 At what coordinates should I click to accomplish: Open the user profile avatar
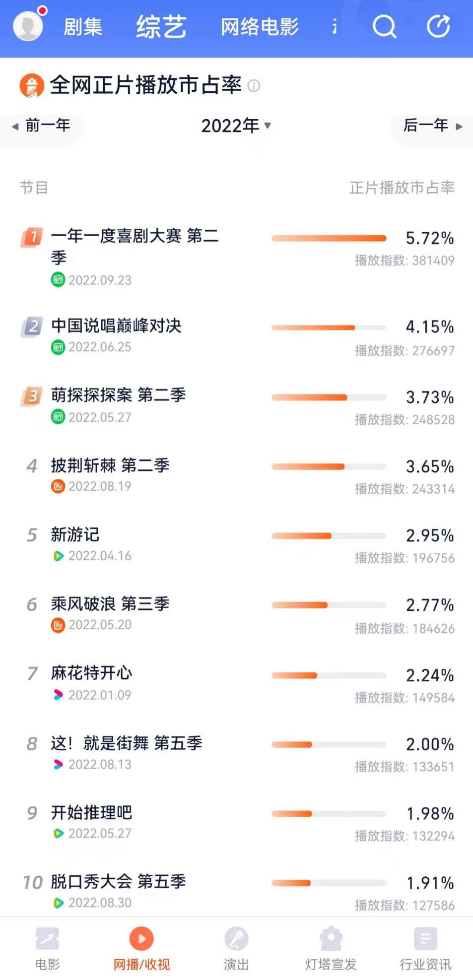[x=28, y=26]
